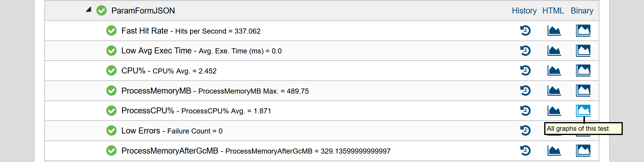Open HTML graph for ProcessMemoryAfterGcMB
Screen dimensions: 644x162
pyautogui.click(x=554, y=151)
